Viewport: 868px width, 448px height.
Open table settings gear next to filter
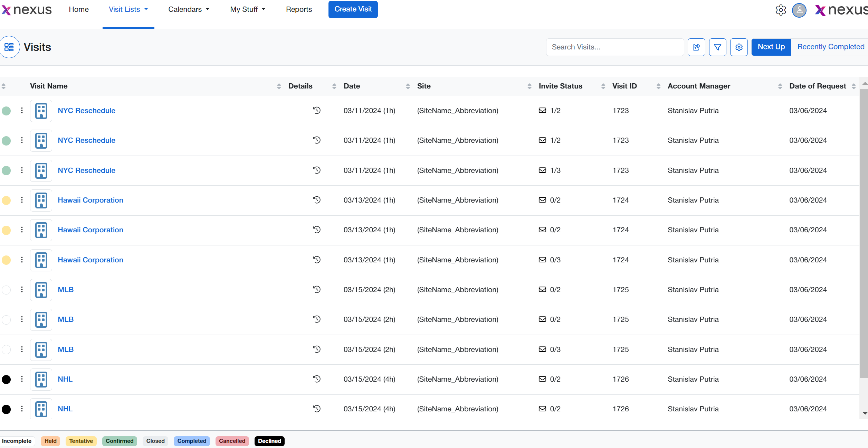(739, 47)
